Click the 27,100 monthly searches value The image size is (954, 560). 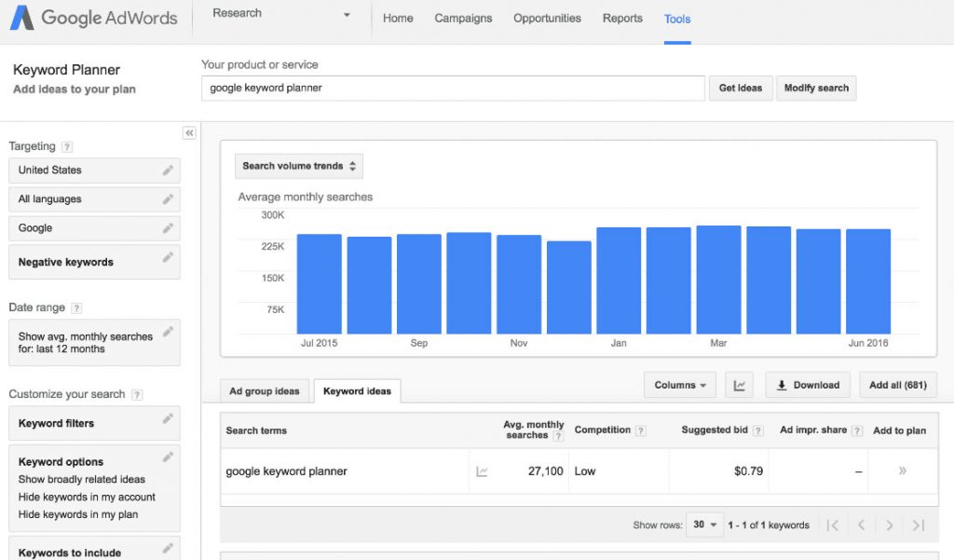[546, 471]
